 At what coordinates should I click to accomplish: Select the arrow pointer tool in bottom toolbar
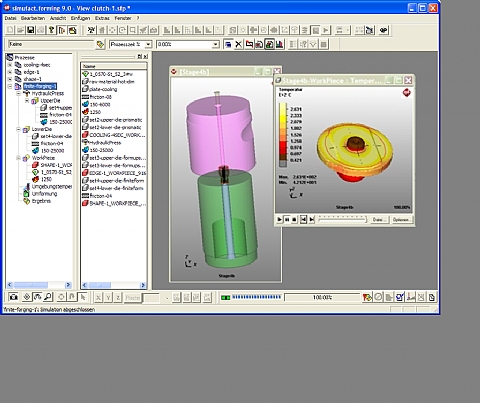pos(83,297)
